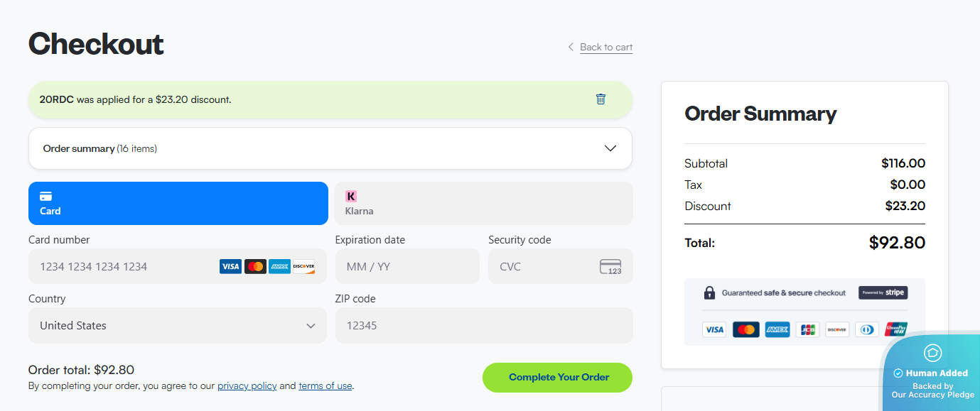This screenshot has height=411, width=980.
Task: Click the Human Added badge icon
Action: pos(932,352)
